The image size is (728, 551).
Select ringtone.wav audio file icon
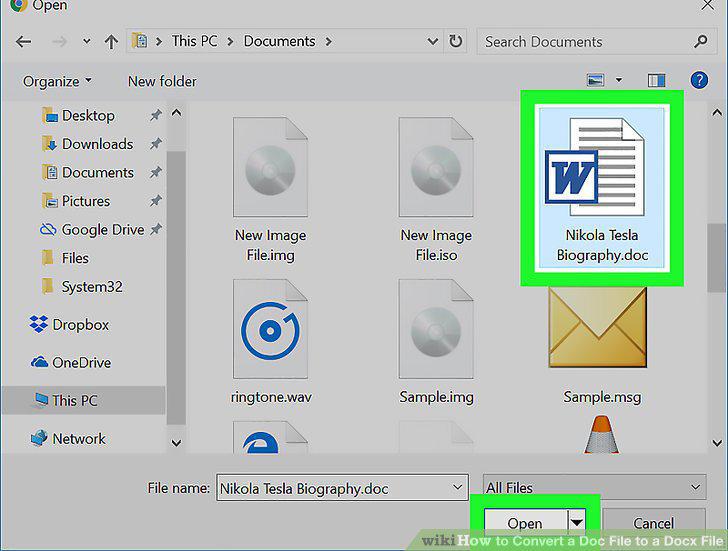(270, 329)
